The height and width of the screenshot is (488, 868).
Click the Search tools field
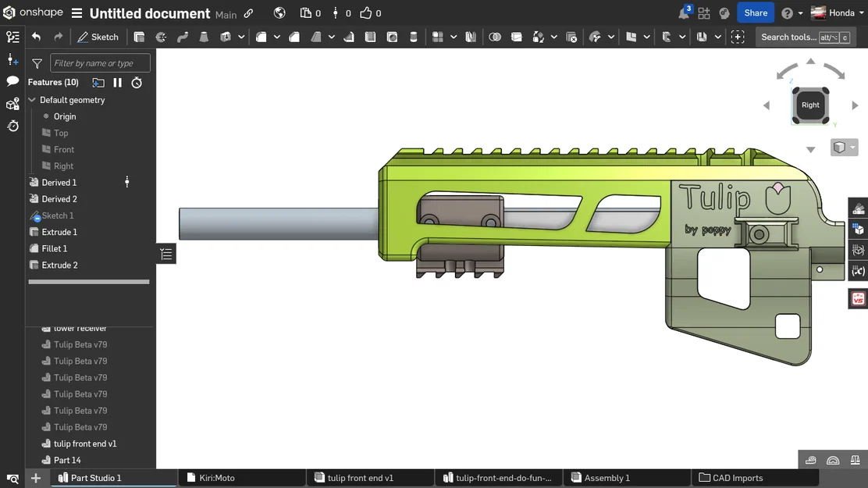coord(806,37)
